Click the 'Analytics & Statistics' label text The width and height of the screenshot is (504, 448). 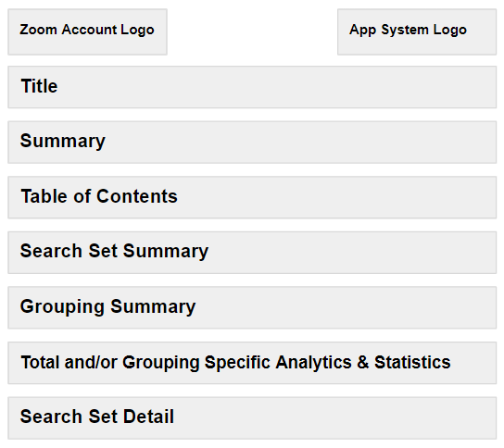click(x=363, y=362)
